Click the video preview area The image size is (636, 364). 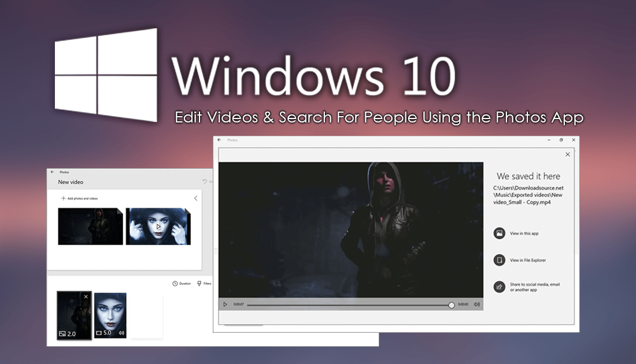351,230
